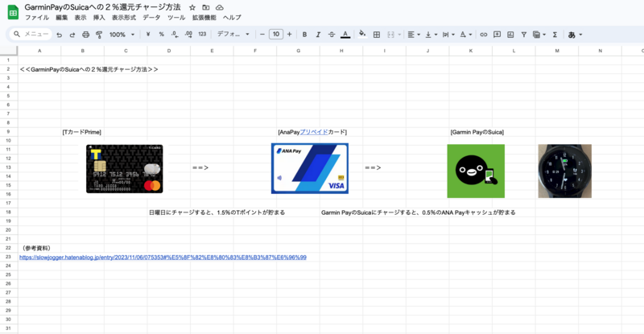
Task: Format cell as percent
Action: click(x=162, y=35)
